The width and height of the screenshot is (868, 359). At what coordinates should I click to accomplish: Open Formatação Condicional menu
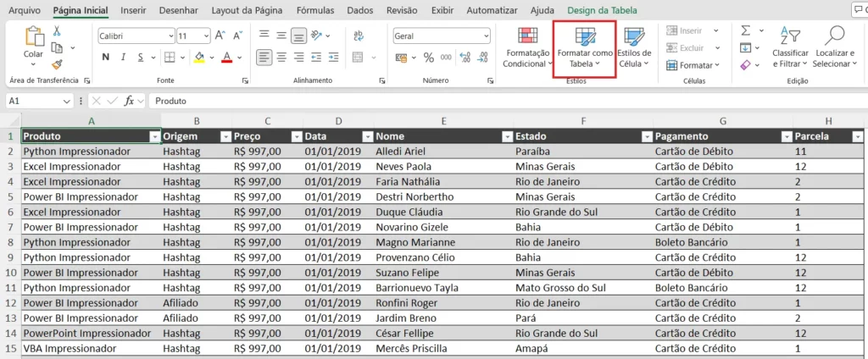coord(527,48)
